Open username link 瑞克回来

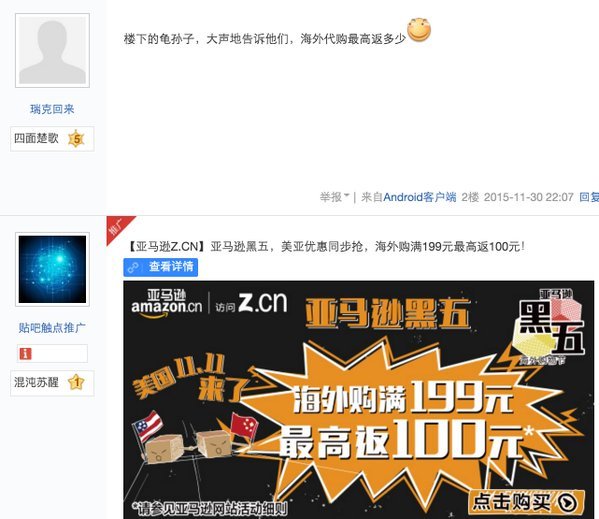point(52,109)
